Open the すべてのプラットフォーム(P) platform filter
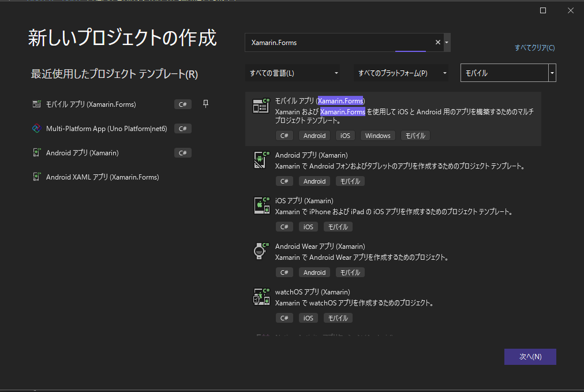The height and width of the screenshot is (392, 584). click(x=401, y=73)
